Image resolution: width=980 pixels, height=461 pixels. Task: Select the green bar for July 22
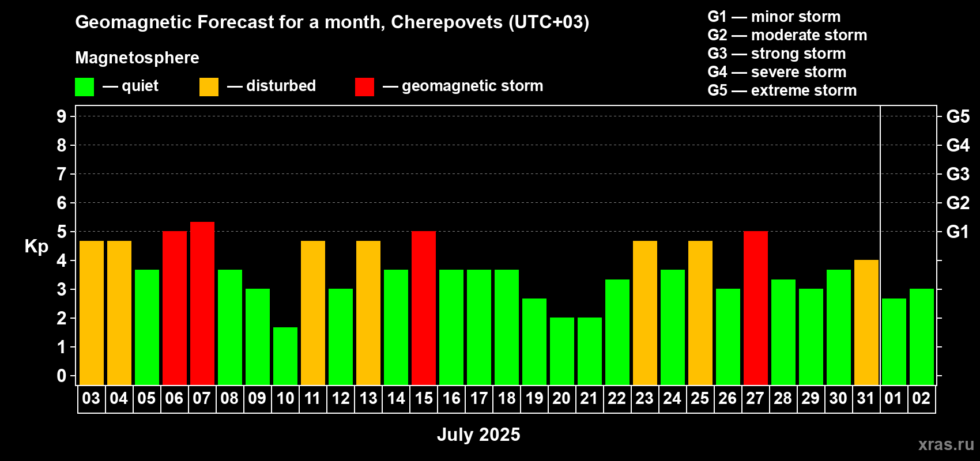click(617, 332)
